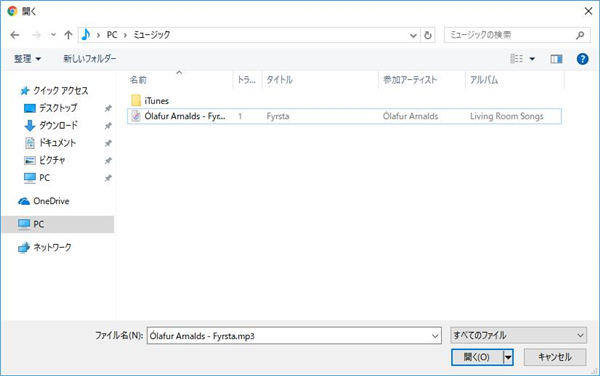Expand the 開く button dropdown arrow
The image size is (600, 376).
[x=508, y=357]
